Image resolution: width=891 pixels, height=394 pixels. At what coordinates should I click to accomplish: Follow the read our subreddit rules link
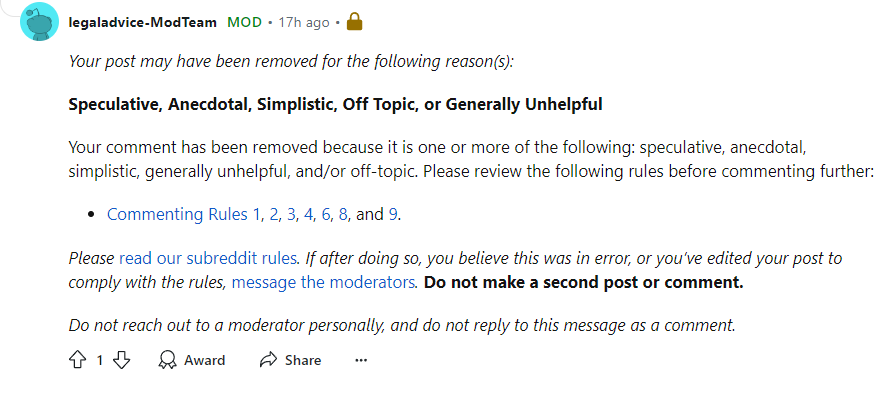pos(208,259)
